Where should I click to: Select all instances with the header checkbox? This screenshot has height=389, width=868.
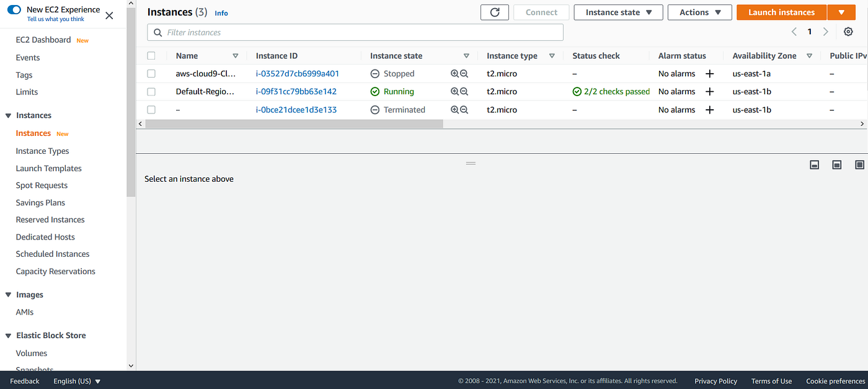152,55
